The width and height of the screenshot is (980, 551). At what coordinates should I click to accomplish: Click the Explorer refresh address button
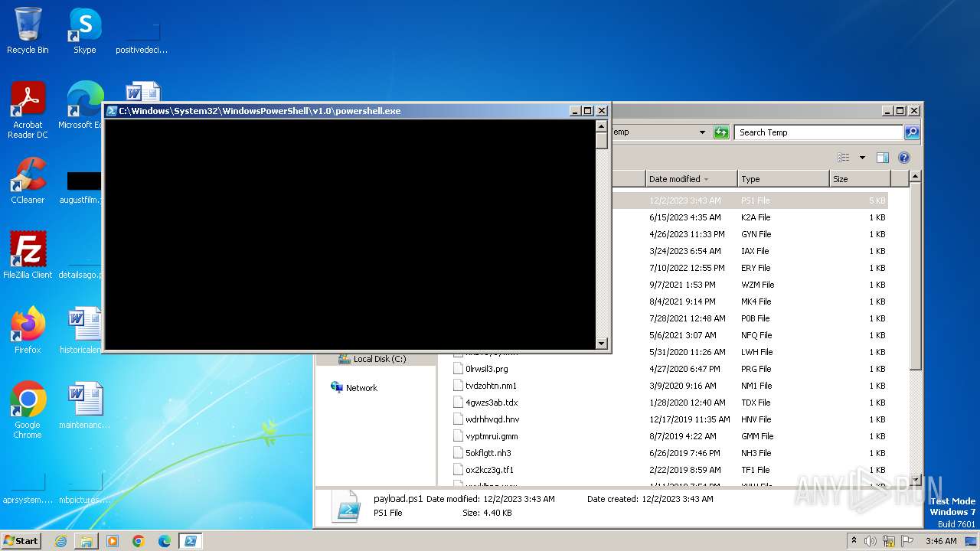pyautogui.click(x=721, y=132)
